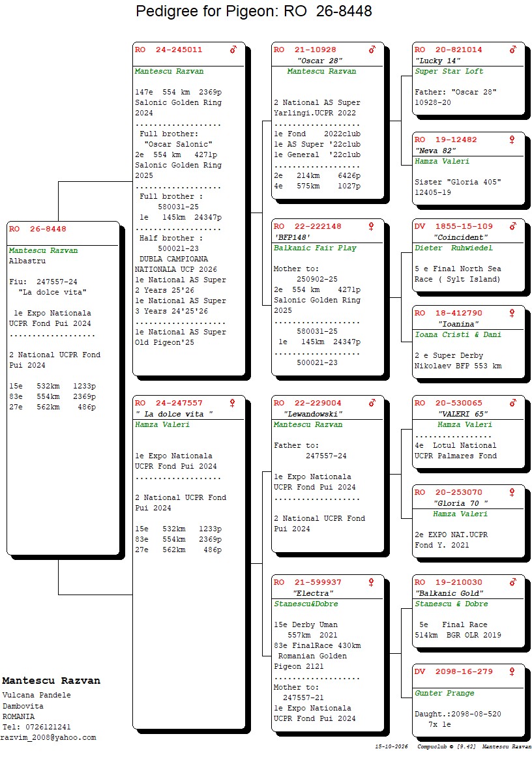Click the pigeon name "Lucky 14"
The height and width of the screenshot is (764, 532).
tap(437, 61)
